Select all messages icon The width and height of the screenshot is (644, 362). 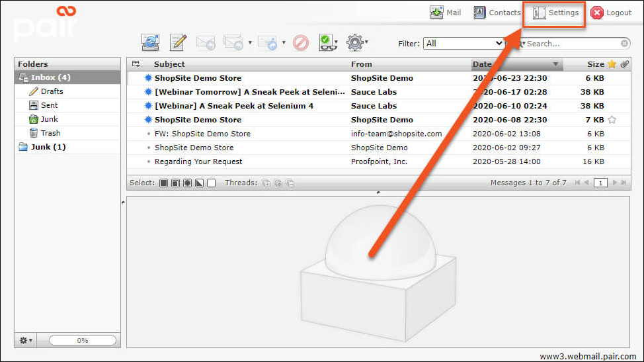pos(163,183)
